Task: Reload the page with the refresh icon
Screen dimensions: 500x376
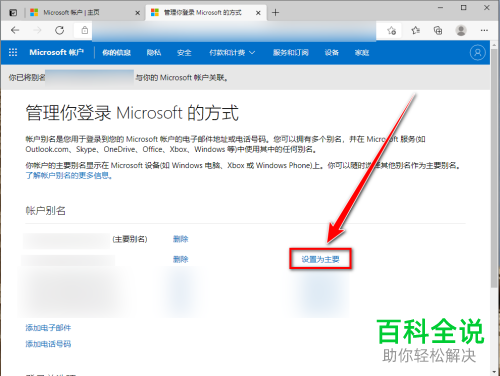Action: click(x=60, y=30)
